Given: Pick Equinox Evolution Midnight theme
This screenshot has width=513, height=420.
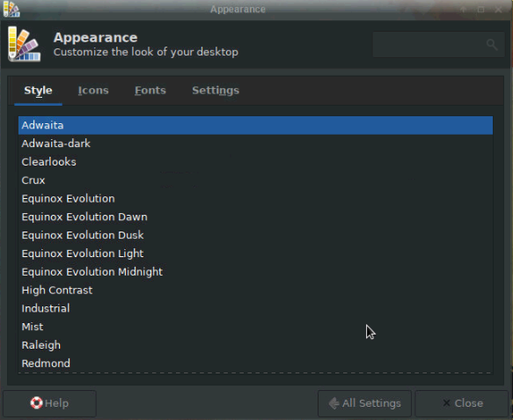Looking at the screenshot, I should (x=255, y=272).
